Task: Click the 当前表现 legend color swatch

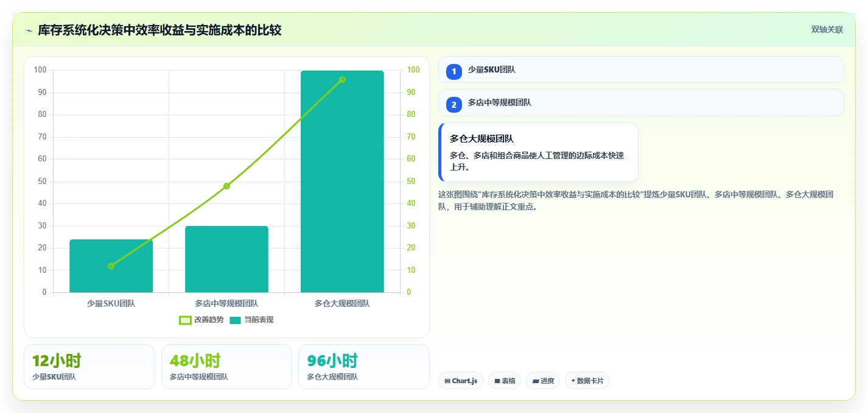Action: 236,320
